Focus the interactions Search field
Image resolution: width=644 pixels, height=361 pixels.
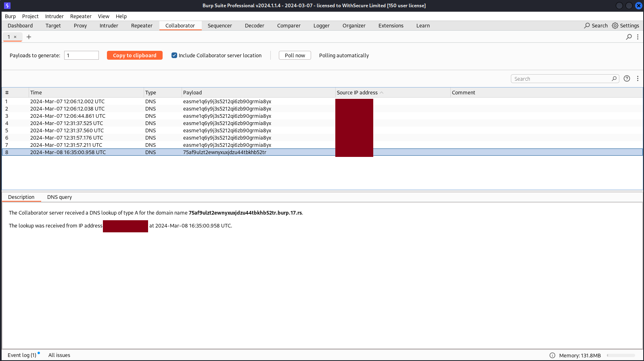[x=565, y=79]
